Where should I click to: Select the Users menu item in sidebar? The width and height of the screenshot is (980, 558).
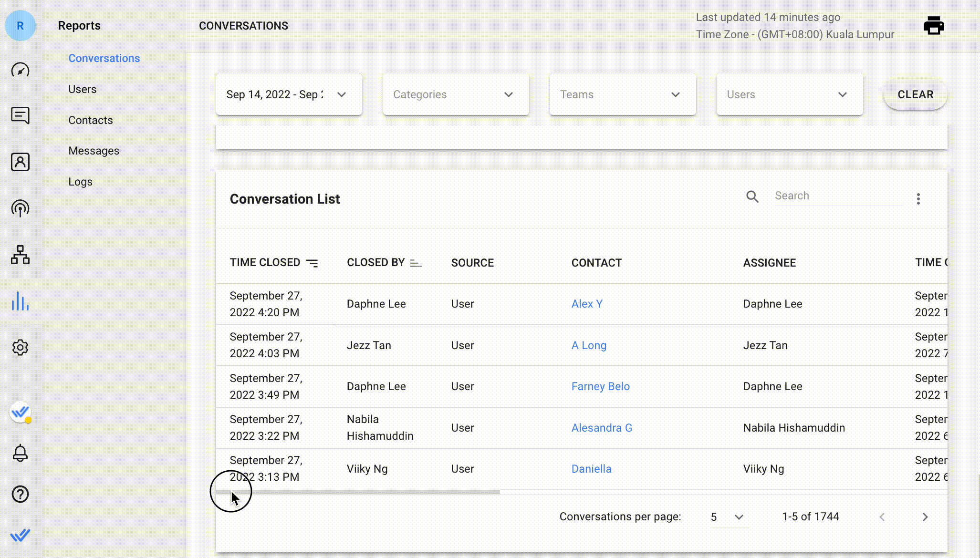(82, 89)
